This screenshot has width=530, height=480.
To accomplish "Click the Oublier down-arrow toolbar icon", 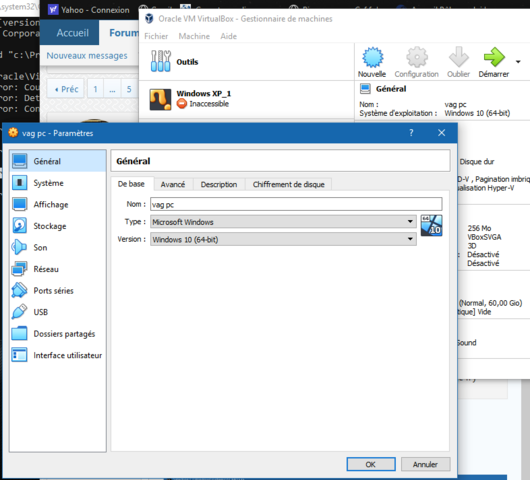I will tap(459, 57).
